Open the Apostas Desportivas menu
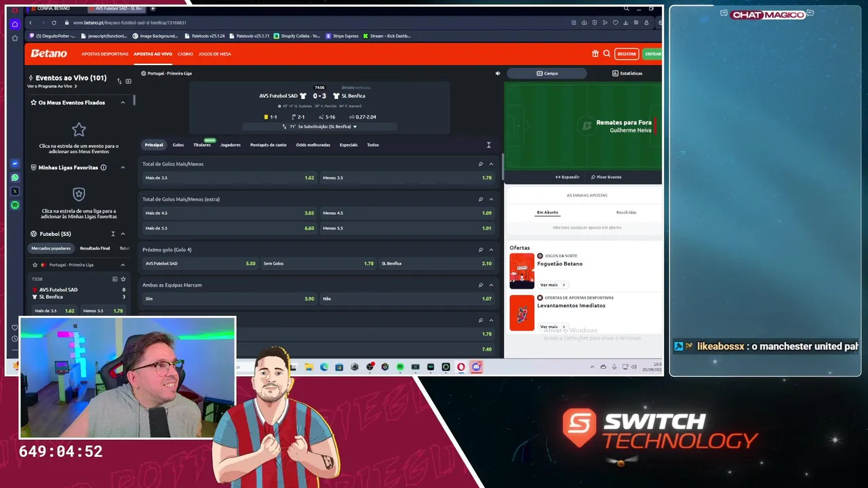 pyautogui.click(x=104, y=54)
